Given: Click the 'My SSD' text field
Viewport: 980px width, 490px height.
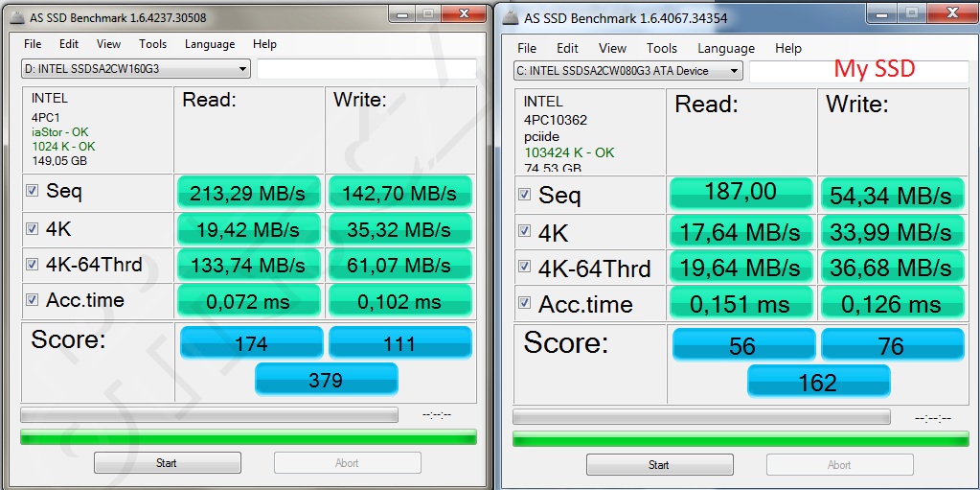Looking at the screenshot, I should pos(858,71).
